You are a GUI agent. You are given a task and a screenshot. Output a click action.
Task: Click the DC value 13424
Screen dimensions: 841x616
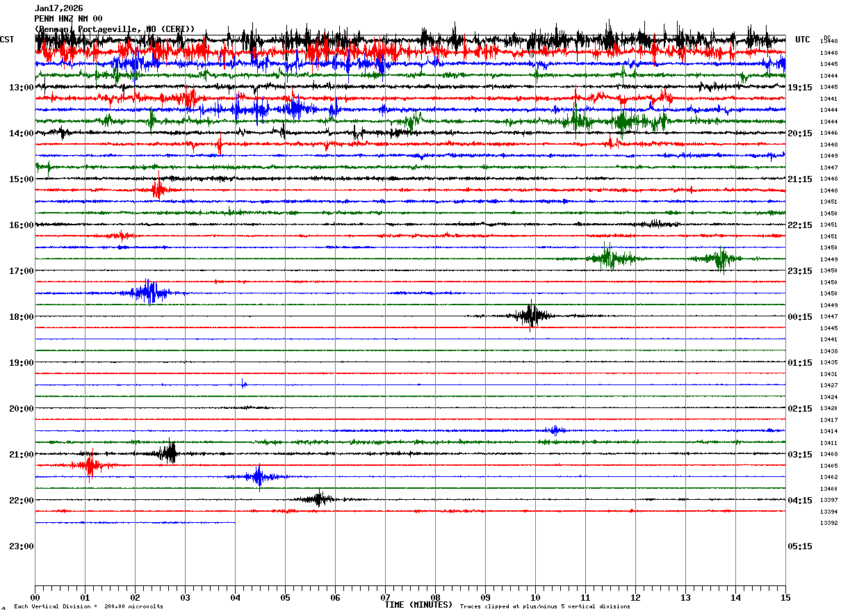[x=828, y=397]
